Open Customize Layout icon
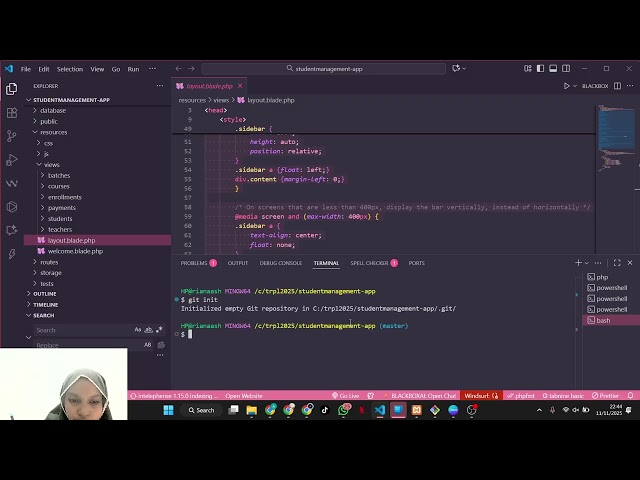Viewport: 640px width, 480px height. pyautogui.click(x=528, y=68)
